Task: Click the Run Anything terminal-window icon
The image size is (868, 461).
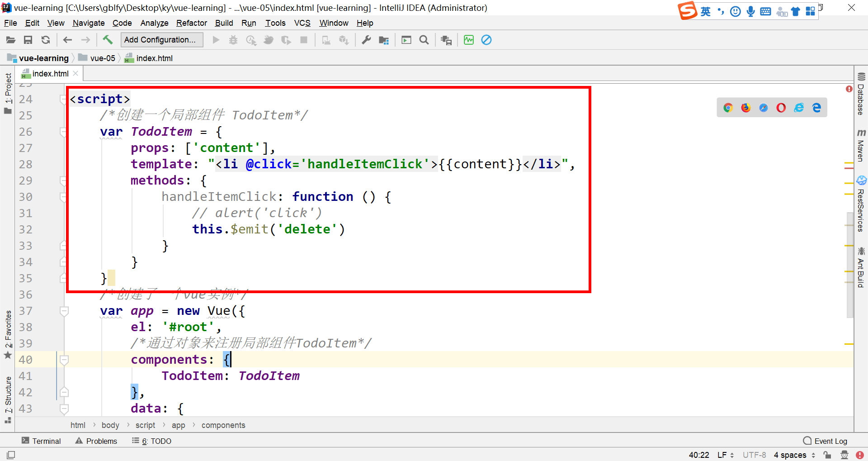Action: pos(406,40)
